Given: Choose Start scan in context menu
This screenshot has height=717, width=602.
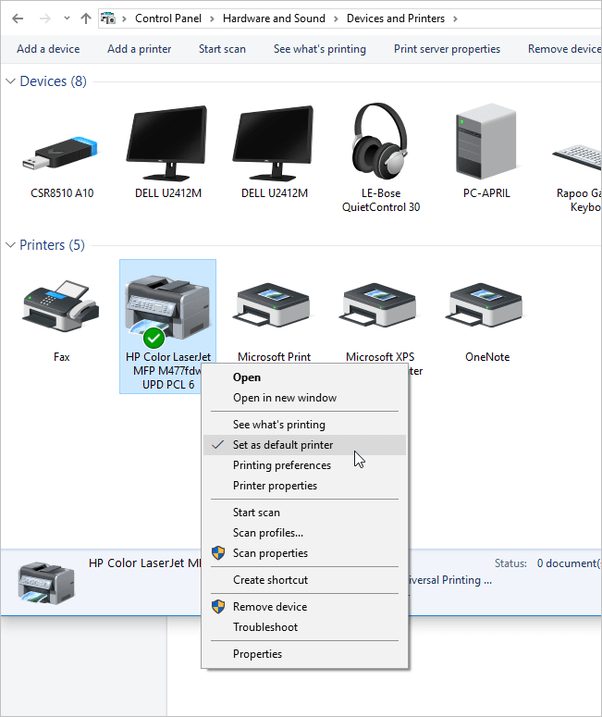Looking at the screenshot, I should click(x=304, y=513).
